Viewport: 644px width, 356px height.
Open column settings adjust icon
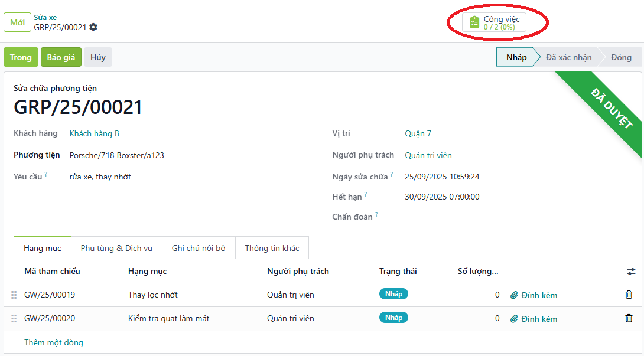point(631,272)
